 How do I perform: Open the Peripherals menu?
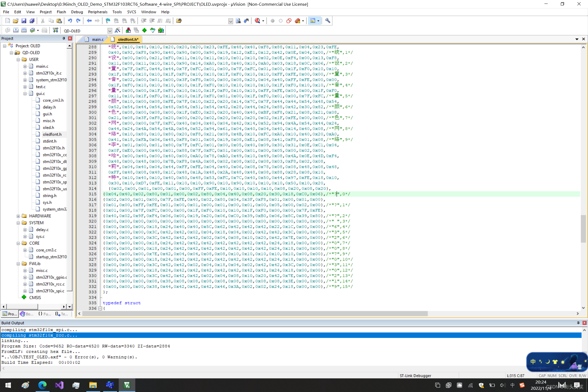click(x=98, y=12)
